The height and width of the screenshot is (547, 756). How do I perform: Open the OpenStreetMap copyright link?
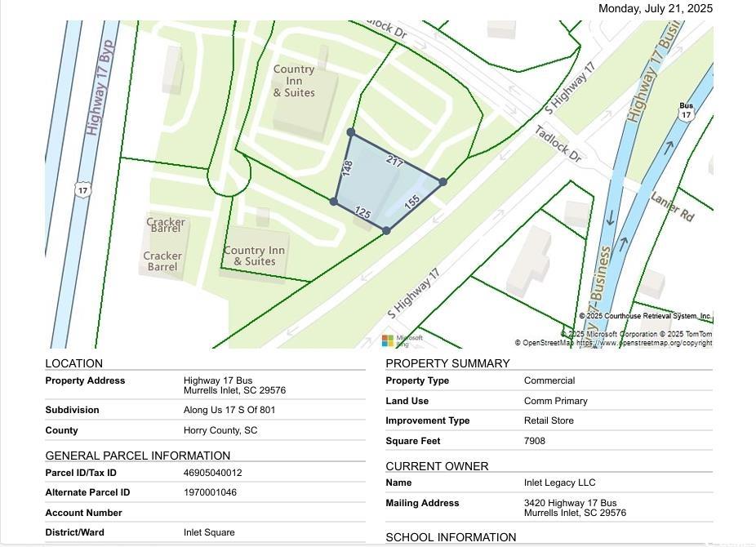(x=644, y=343)
